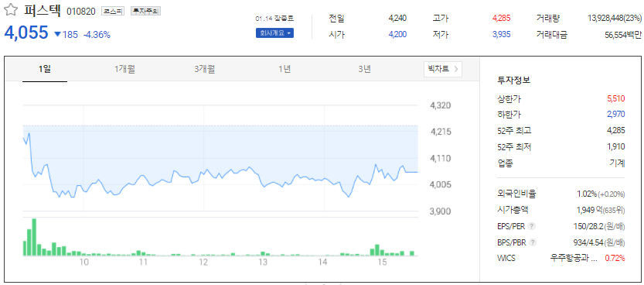Click the 저가 value 3,935

[x=501, y=35]
